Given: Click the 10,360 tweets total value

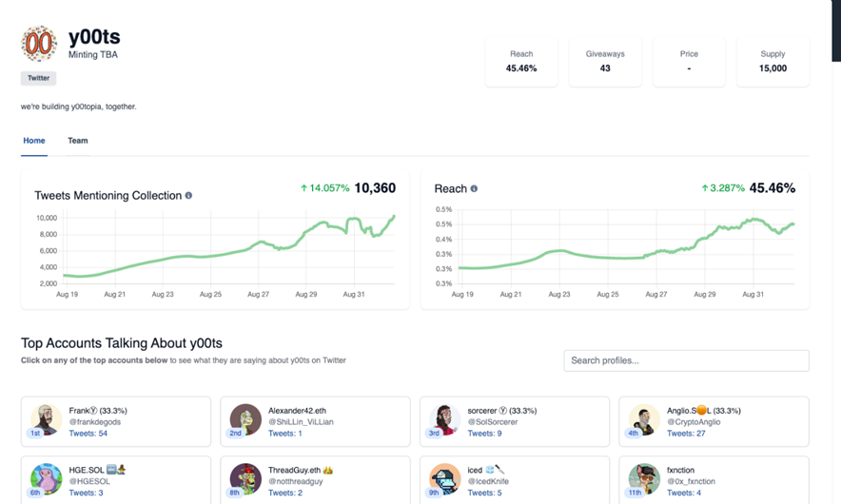Looking at the screenshot, I should click(375, 188).
